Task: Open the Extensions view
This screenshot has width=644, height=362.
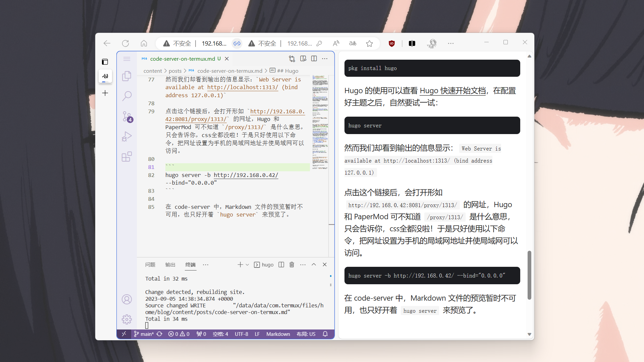Action: tap(127, 157)
